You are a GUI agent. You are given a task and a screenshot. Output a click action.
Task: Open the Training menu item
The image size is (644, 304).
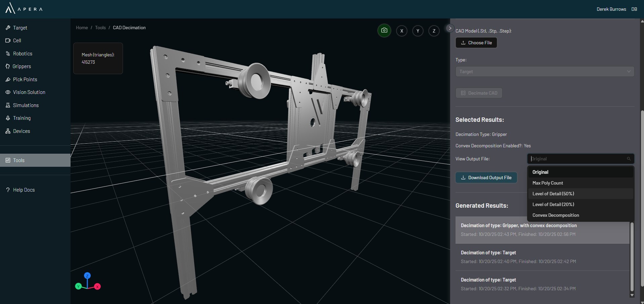click(x=35, y=118)
